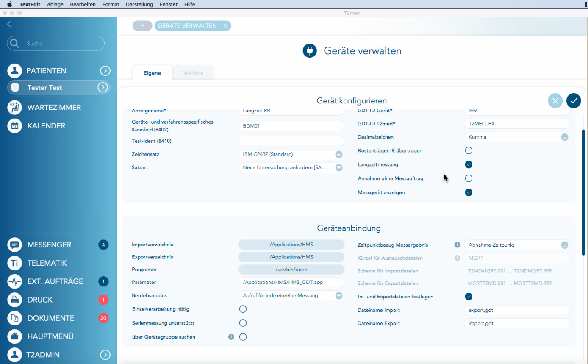Screen dimensions: 588x364
Task: Click the Telematik Ti icon
Action: pyautogui.click(x=14, y=263)
